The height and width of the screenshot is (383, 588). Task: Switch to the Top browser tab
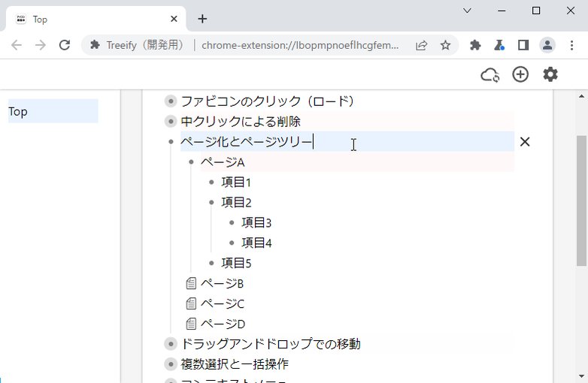(x=95, y=19)
